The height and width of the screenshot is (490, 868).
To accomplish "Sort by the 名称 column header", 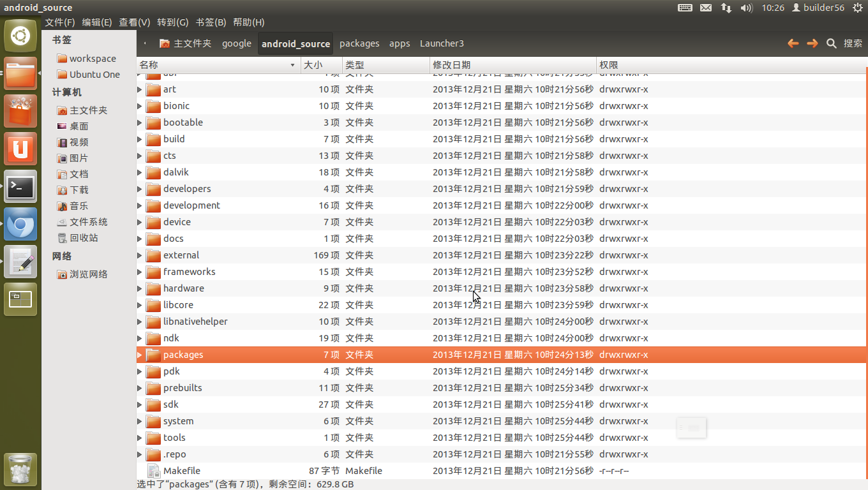I will [219, 65].
